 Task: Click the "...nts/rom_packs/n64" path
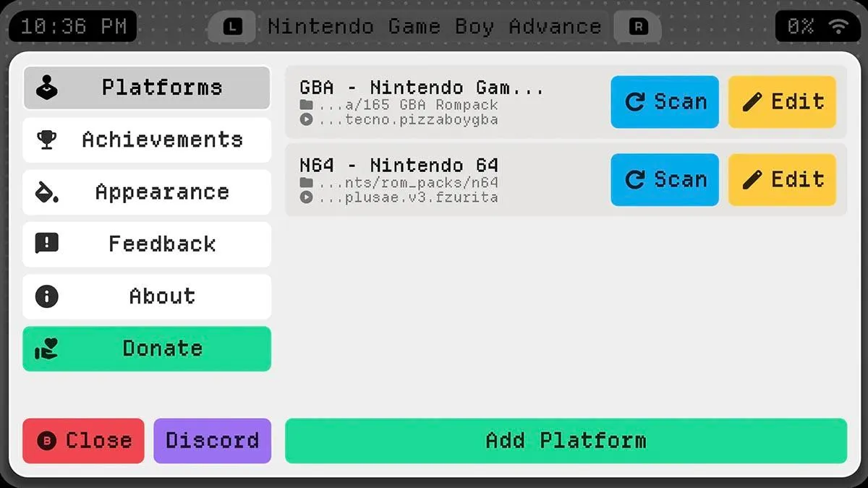tap(409, 183)
